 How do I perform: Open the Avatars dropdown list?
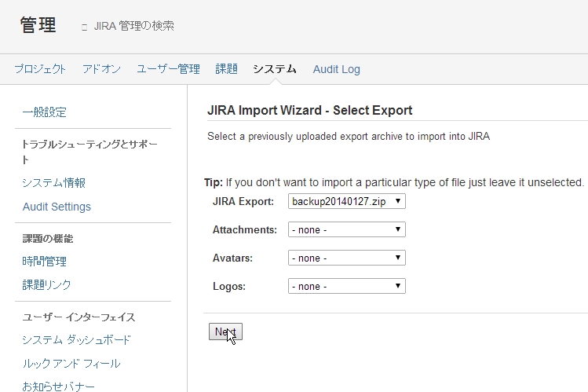pos(347,258)
